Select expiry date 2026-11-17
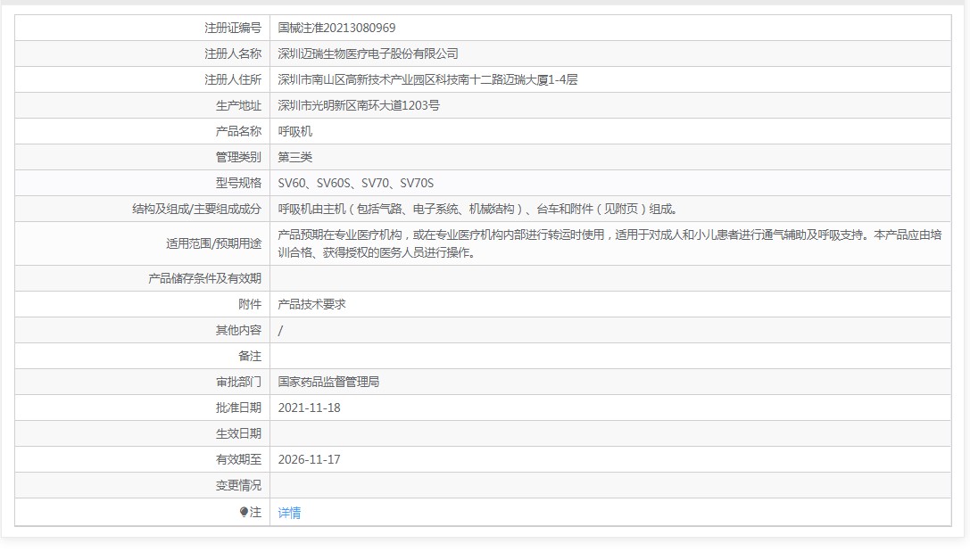This screenshot has height=560, width=970. 310,460
